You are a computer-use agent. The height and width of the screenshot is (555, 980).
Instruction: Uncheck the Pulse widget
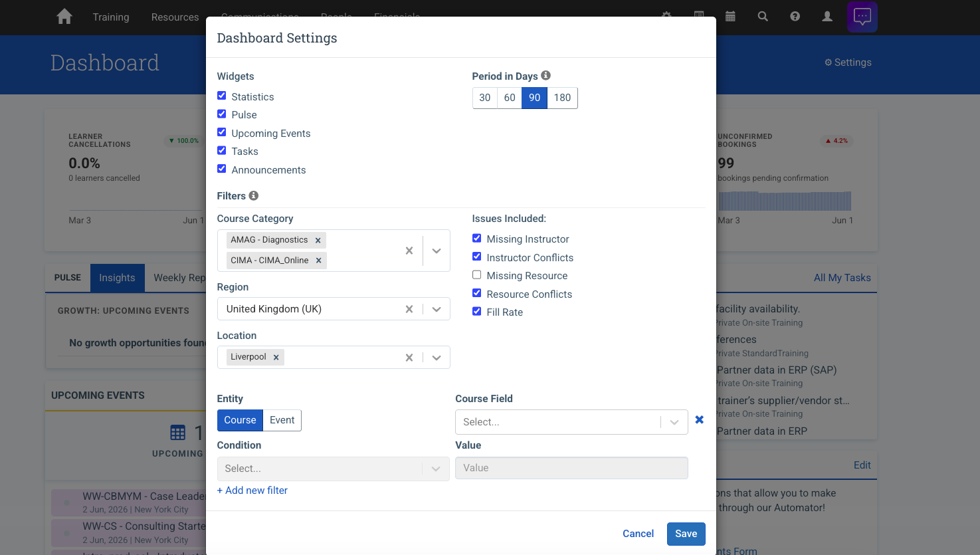pyautogui.click(x=222, y=114)
